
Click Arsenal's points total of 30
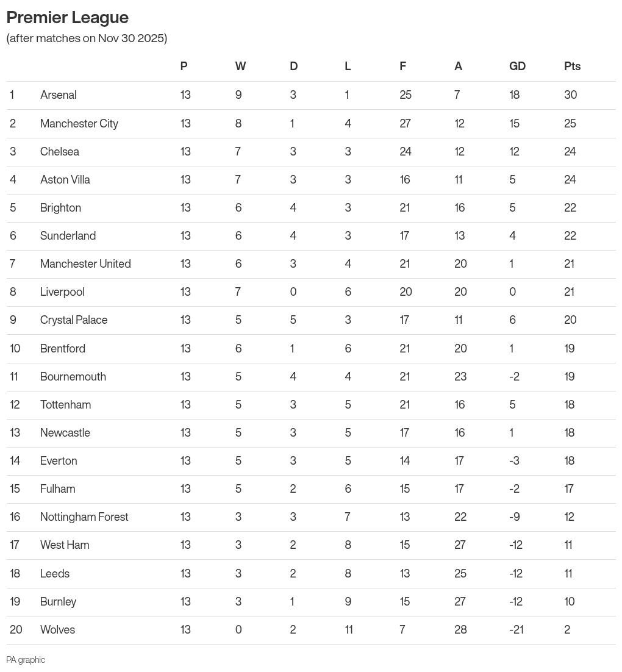[x=570, y=95]
